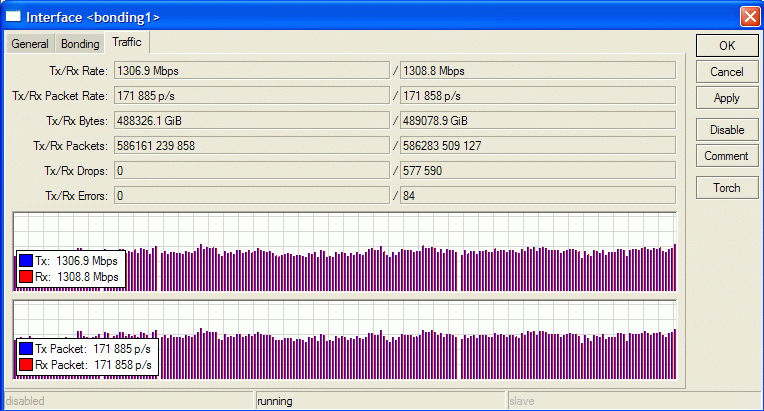The width and height of the screenshot is (764, 411).
Task: Click the 'Tx/Rx Drops:' label
Action: 76,171
